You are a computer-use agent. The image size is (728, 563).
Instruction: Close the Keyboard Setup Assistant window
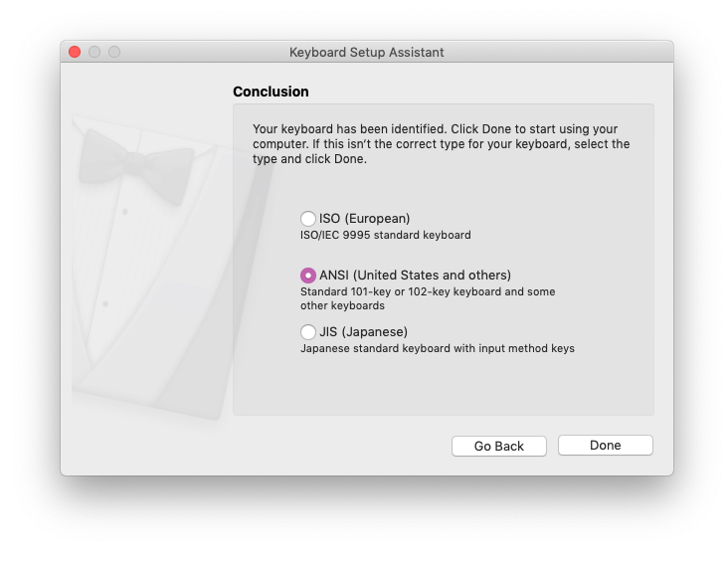pyautogui.click(x=75, y=52)
